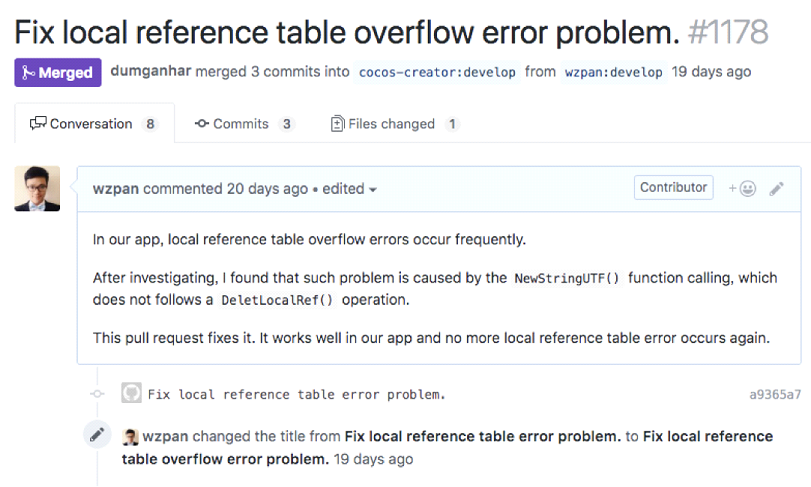Open the edited history dropdown
The width and height of the screenshot is (811, 487).
(x=350, y=189)
